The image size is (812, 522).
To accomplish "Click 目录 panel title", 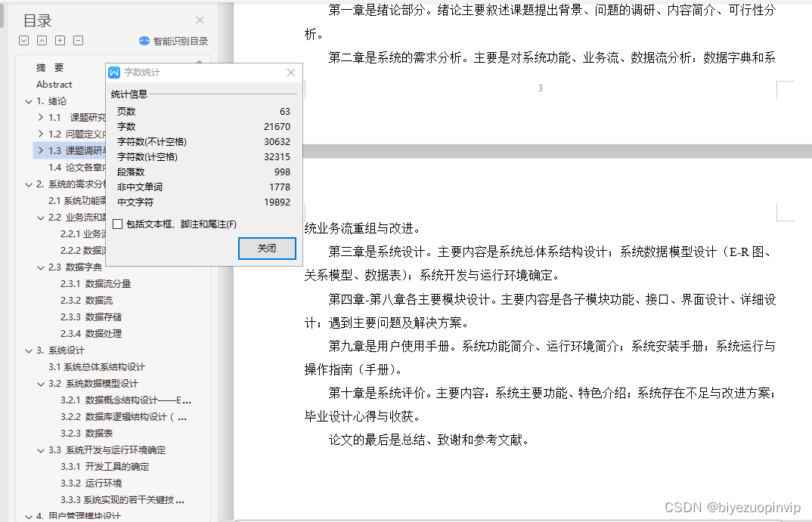I will (x=38, y=20).
